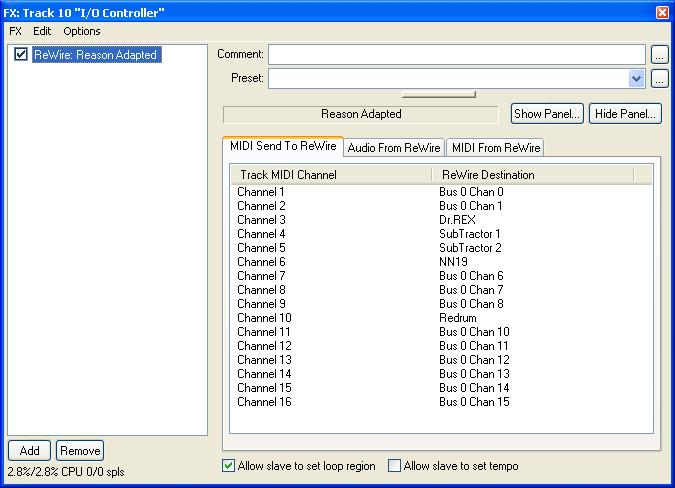Viewport: 675px width, 488px height.
Task: Expand the Preset dropdown arrow
Action: pos(636,78)
